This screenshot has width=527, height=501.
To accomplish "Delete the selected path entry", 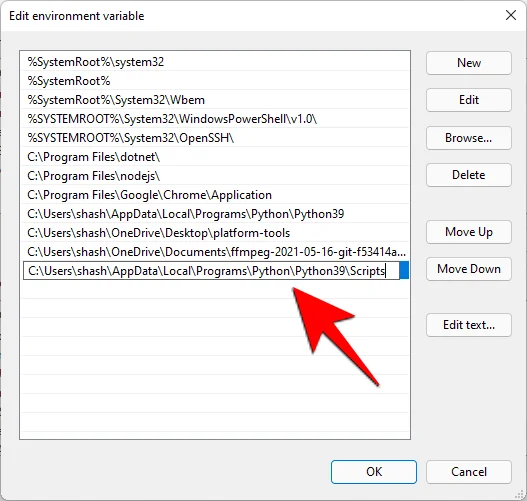I will point(469,175).
